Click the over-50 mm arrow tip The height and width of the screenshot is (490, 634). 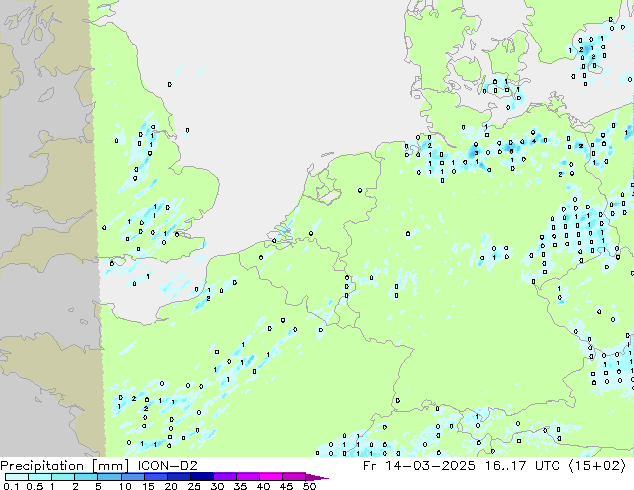click(317, 478)
